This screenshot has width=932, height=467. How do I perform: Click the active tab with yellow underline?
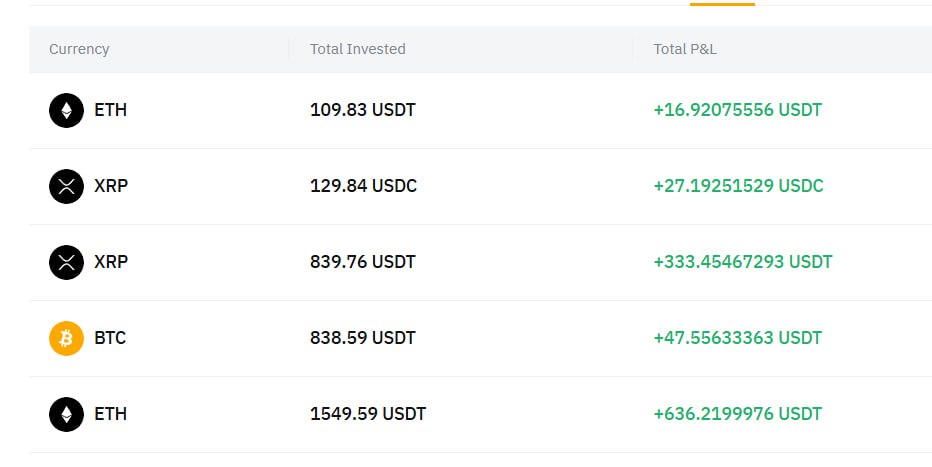(x=722, y=4)
